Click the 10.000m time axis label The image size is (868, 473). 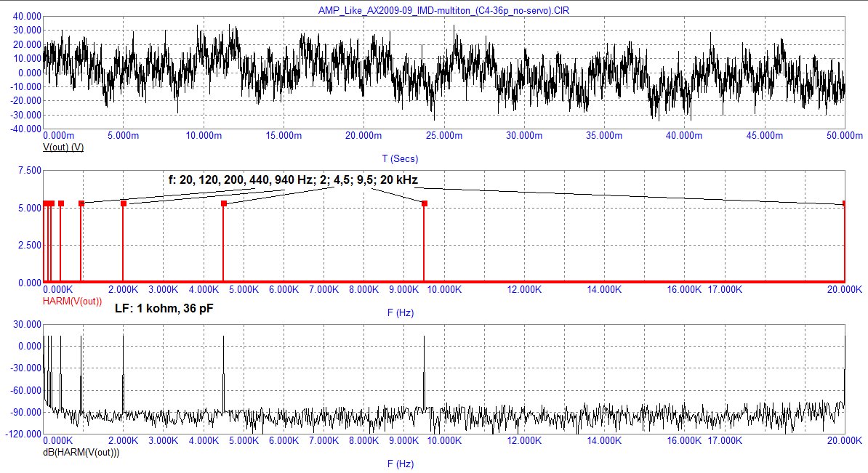tap(204, 136)
